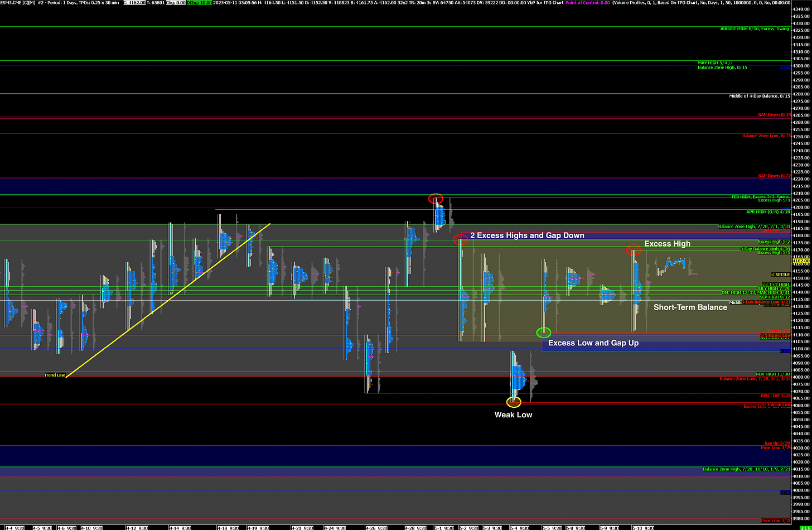Viewport: 812px width, 530px height.
Task: Click the '5-10 9:30' date on time axis
Action: [644, 527]
